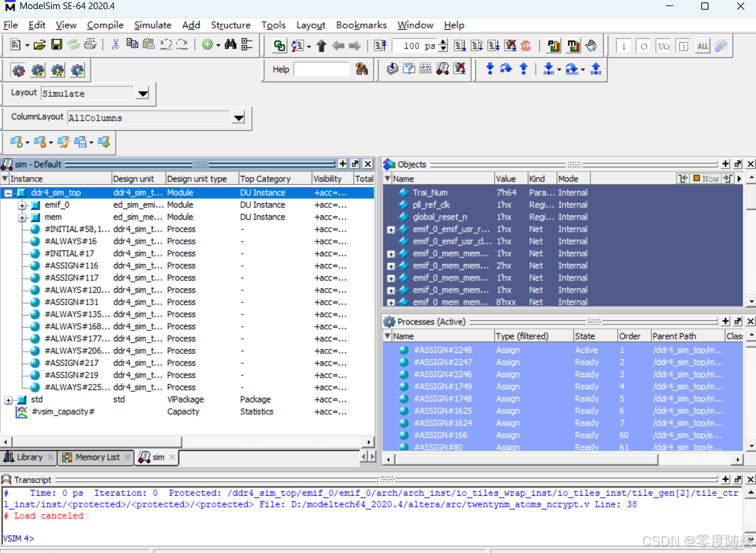Click the red Stop sign icon
756x553 pixels.
(x=526, y=46)
